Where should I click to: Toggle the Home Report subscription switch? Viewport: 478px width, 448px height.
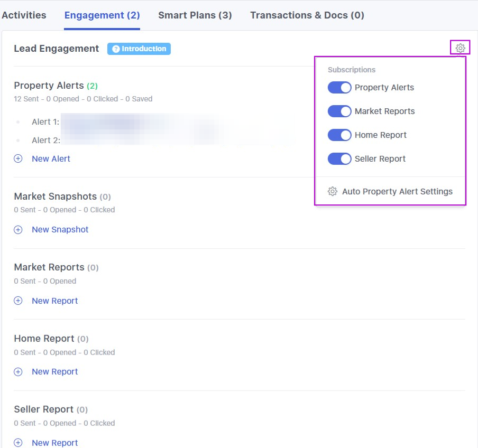339,135
